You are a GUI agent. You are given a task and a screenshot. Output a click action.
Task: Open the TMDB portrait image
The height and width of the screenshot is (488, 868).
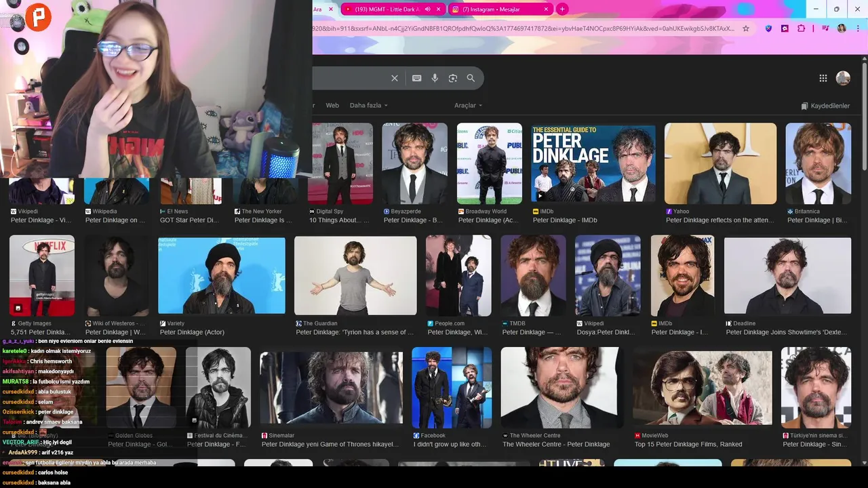(x=533, y=275)
